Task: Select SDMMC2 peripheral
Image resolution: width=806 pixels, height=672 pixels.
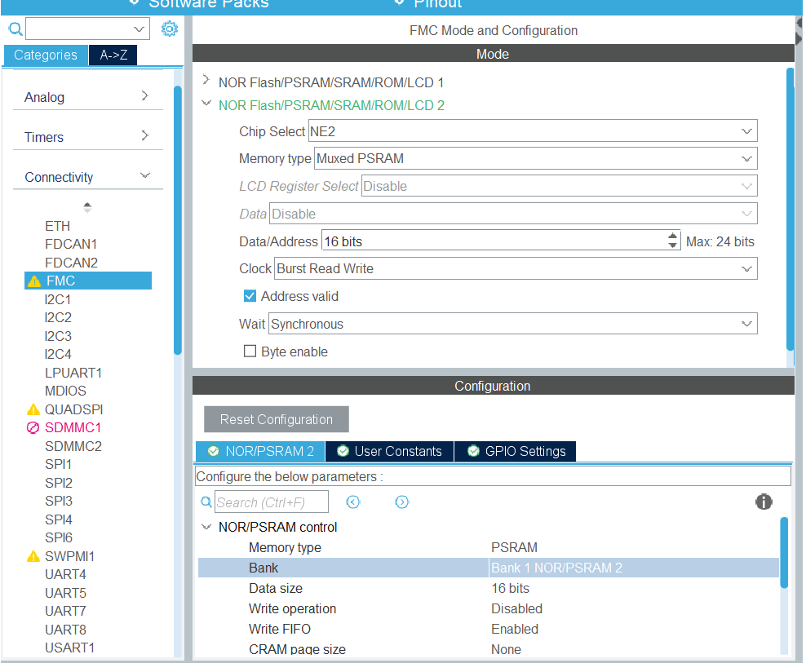Action: pyautogui.click(x=73, y=446)
